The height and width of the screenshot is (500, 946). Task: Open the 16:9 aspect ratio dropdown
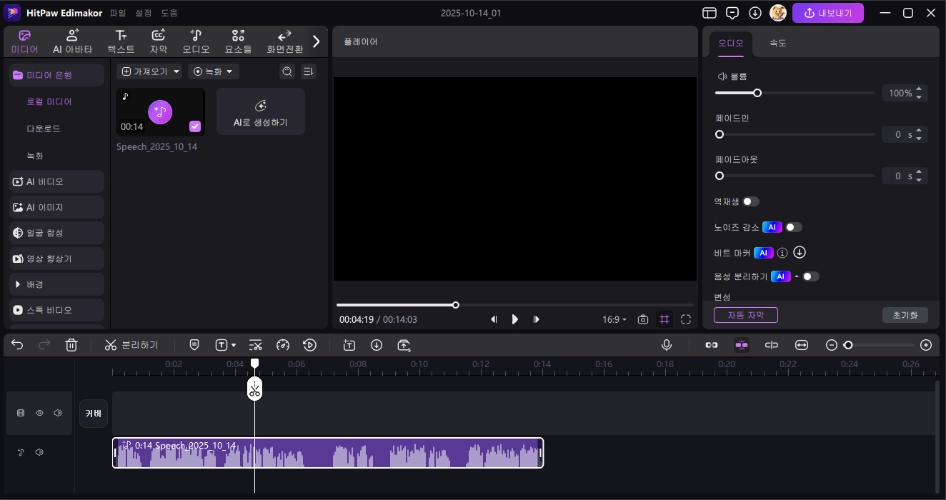pyautogui.click(x=614, y=320)
